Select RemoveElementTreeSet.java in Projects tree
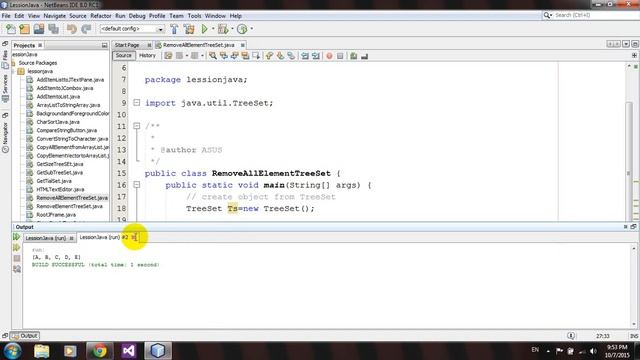 click(x=69, y=206)
